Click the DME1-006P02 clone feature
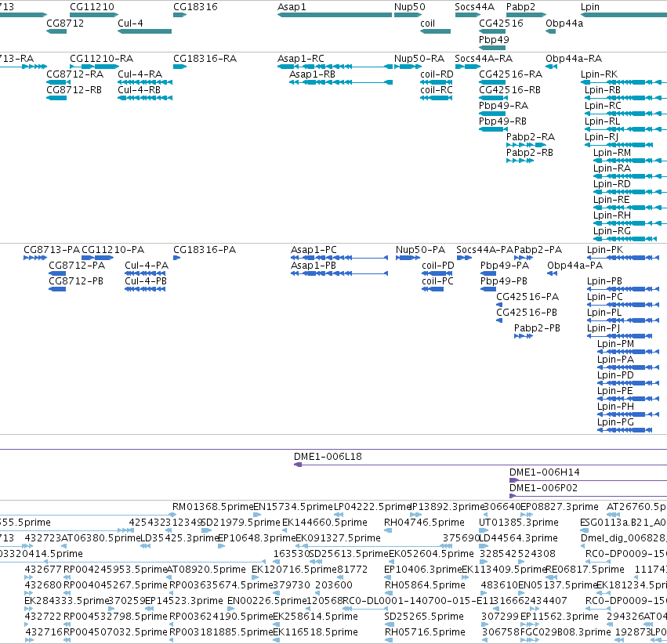This screenshot has width=667, height=644. tap(589, 496)
